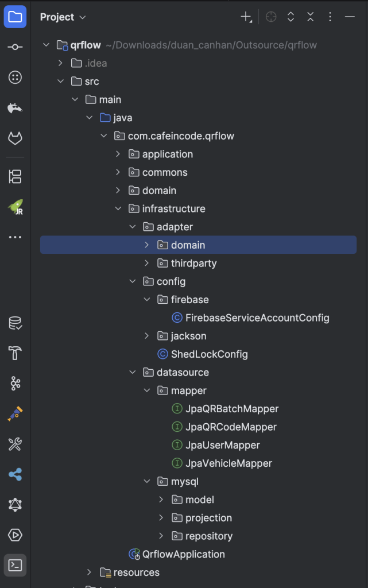368x588 pixels.
Task: Collapse all tree nodes in Project
Action: coord(311,17)
